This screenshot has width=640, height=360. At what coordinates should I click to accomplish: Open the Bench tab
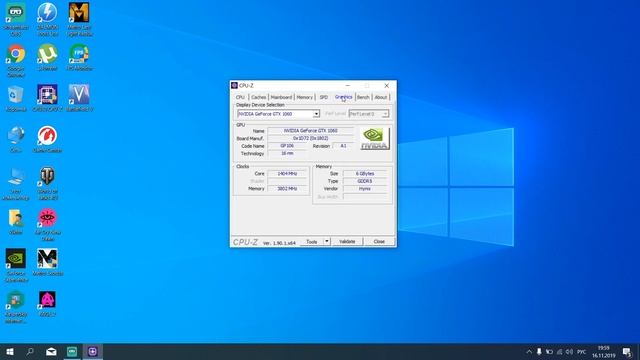click(363, 97)
